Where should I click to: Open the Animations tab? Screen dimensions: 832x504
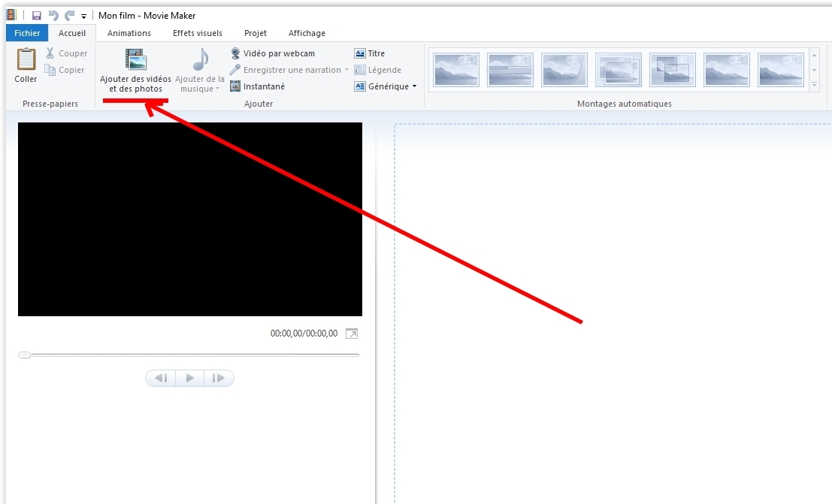tap(129, 33)
